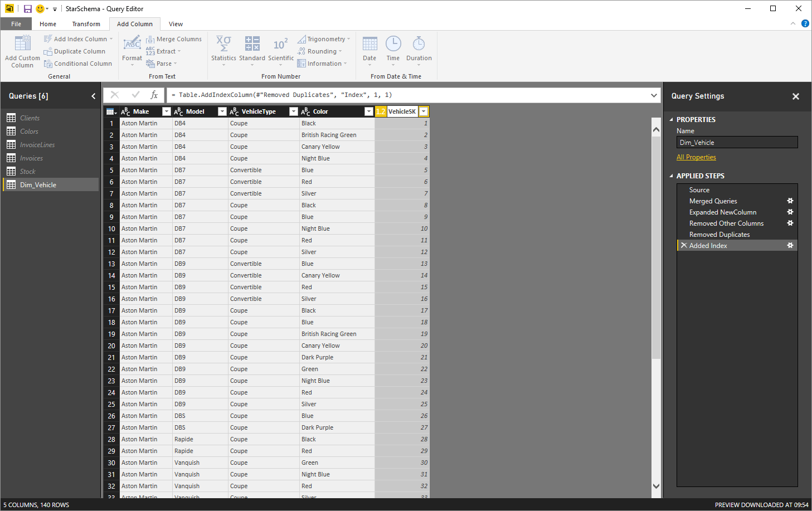Collapse the APPLIED STEPS section
The height and width of the screenshot is (511, 812).
point(671,176)
